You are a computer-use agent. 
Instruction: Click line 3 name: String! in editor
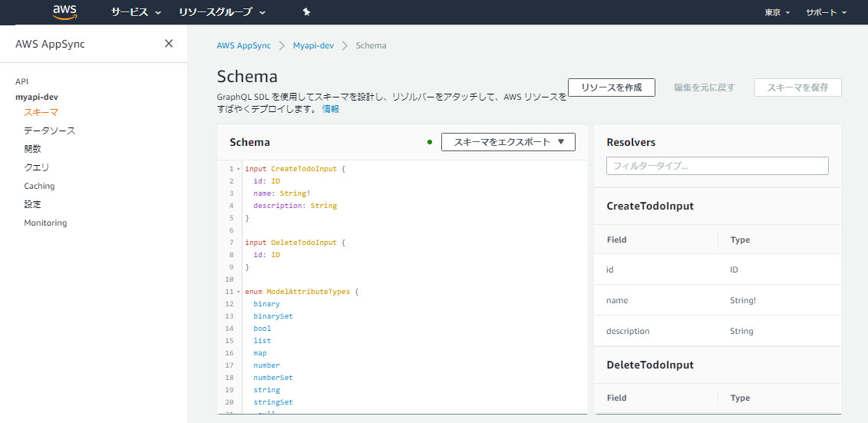tap(282, 193)
